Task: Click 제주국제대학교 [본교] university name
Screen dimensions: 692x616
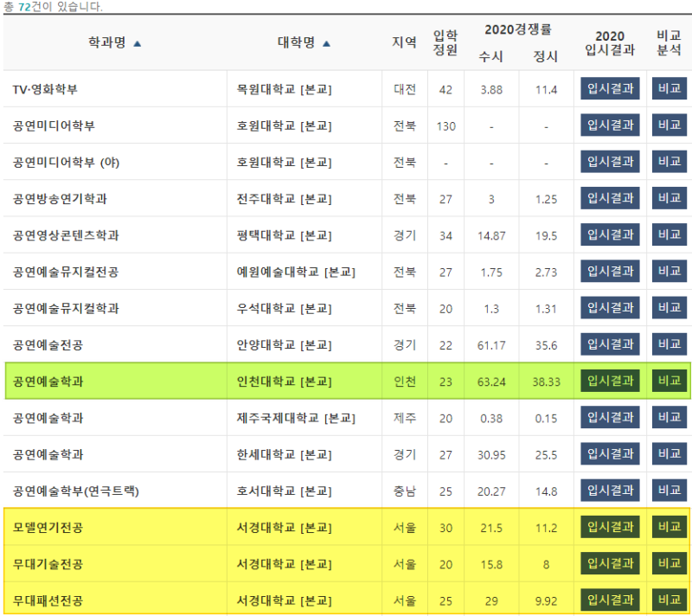Action: (x=296, y=419)
